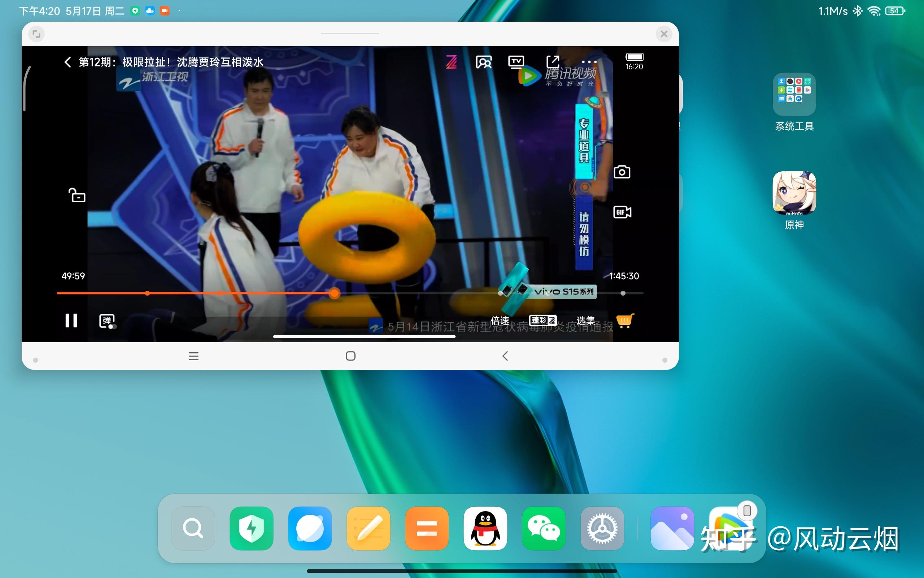Image resolution: width=924 pixels, height=578 pixels.
Task: Open the 系统工具 folder on the desktop
Action: (794, 94)
